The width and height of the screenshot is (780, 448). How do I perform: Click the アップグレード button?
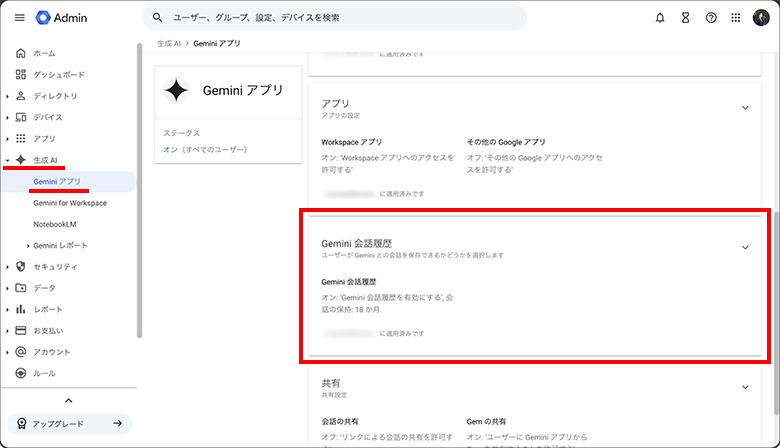pos(70,424)
